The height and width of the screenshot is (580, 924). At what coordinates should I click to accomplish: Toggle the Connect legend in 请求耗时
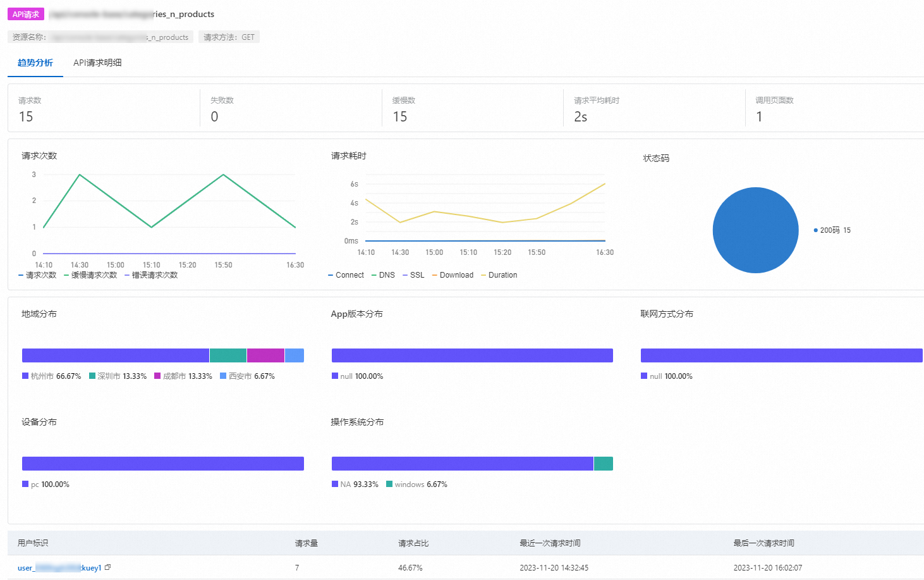pos(346,275)
